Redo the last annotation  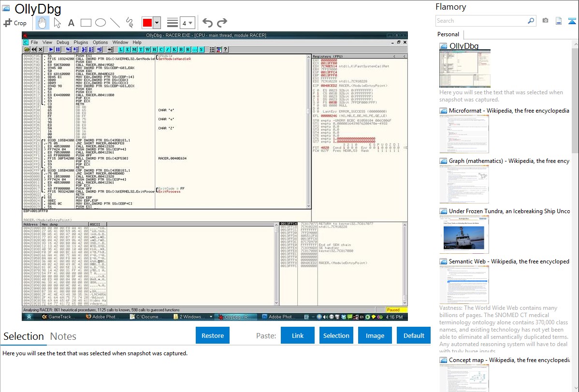click(222, 23)
